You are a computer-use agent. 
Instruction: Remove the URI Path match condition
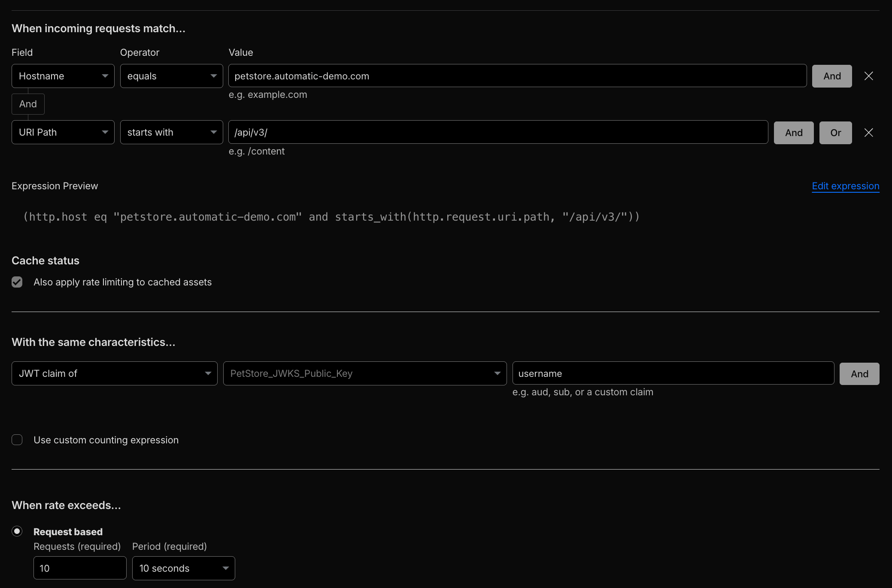869,132
